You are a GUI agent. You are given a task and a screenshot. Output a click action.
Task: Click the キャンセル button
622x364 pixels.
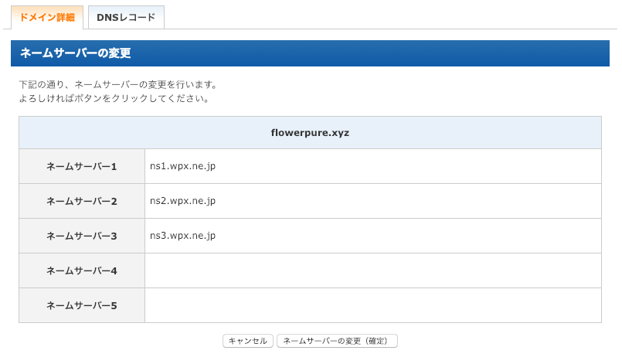point(248,341)
